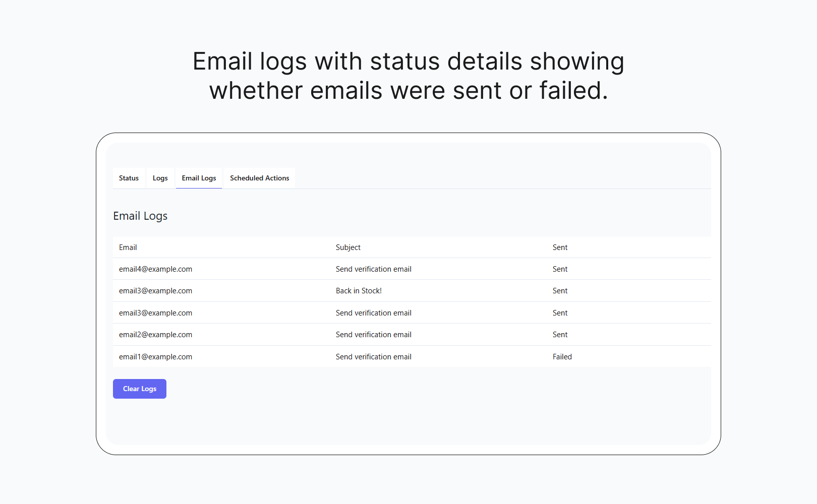Screen dimensions: 817x504
Task: Open the Logs tab
Action: tap(160, 178)
